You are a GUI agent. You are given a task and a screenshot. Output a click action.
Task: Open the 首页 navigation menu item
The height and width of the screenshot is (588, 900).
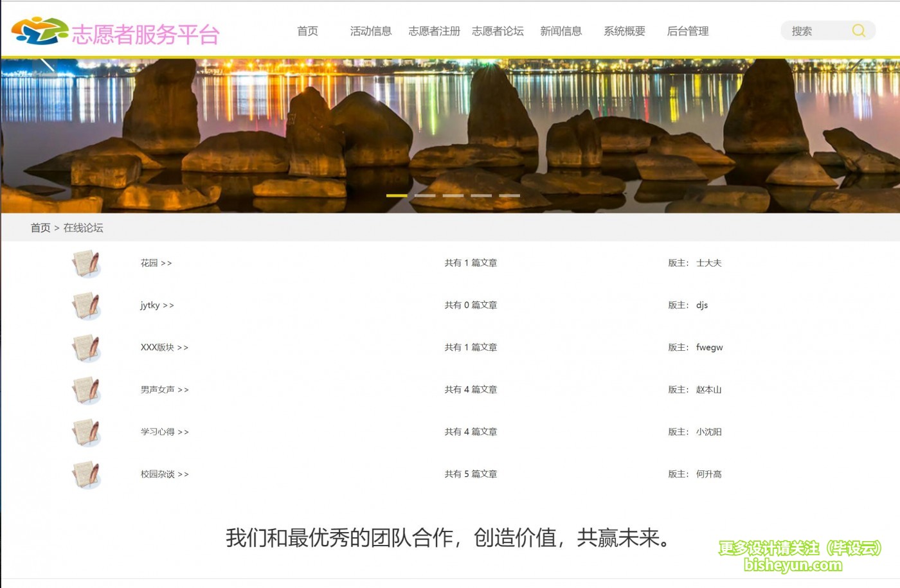pos(307,31)
